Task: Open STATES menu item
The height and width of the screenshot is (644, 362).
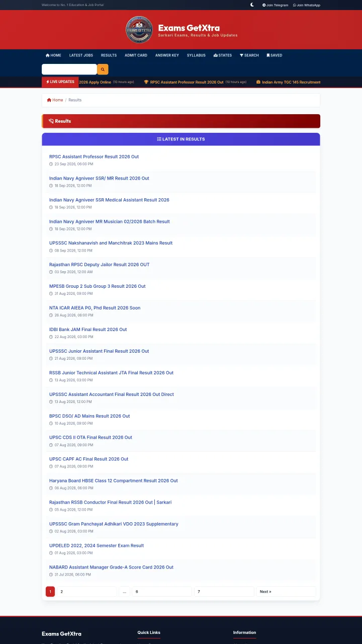Action: pos(223,55)
